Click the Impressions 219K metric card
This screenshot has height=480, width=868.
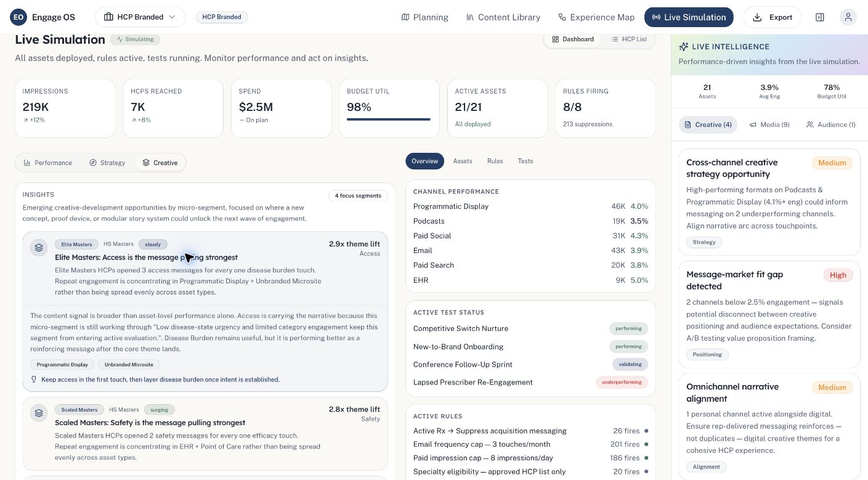coord(65,108)
